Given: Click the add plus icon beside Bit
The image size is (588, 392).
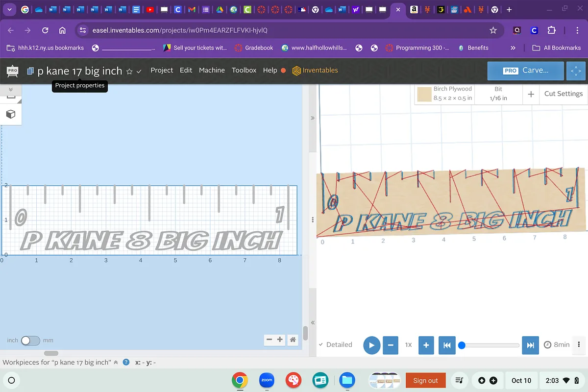Looking at the screenshot, I should pos(531,94).
